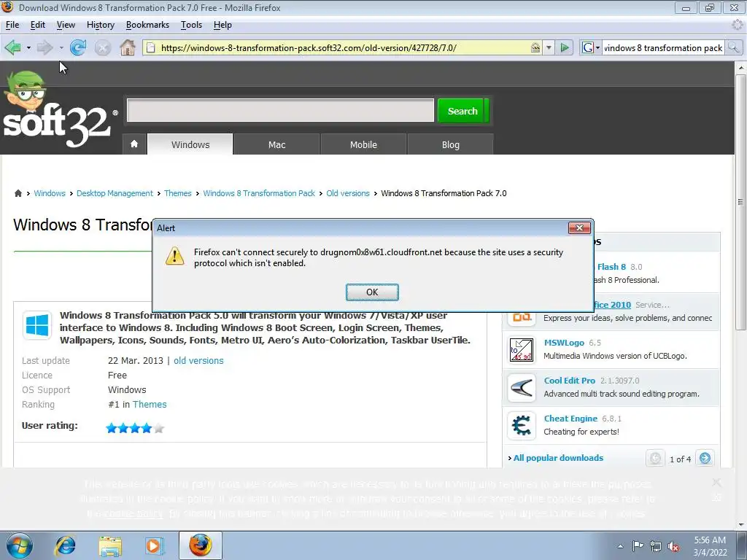Select the Mac tab
This screenshot has width=747, height=560.
[276, 144]
